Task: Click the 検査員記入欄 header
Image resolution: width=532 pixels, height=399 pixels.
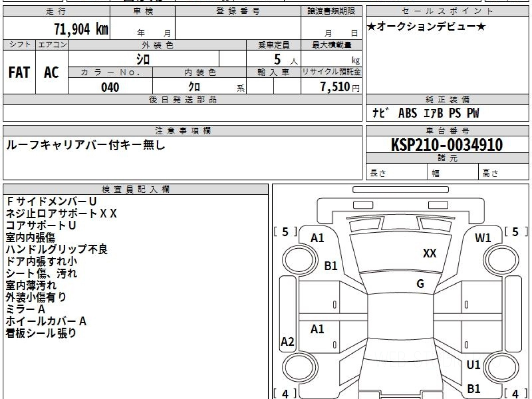Action: pos(136,189)
